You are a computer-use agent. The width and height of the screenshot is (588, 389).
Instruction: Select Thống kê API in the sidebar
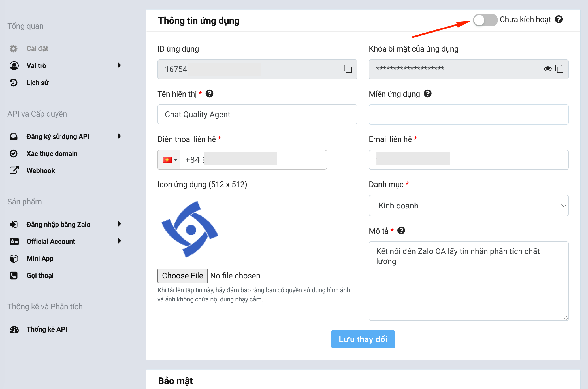point(47,329)
